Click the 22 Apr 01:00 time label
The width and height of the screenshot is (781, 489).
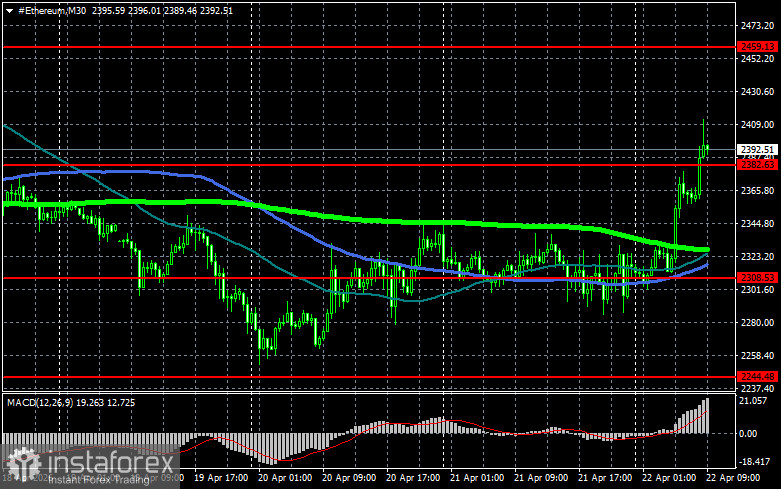[x=669, y=478]
